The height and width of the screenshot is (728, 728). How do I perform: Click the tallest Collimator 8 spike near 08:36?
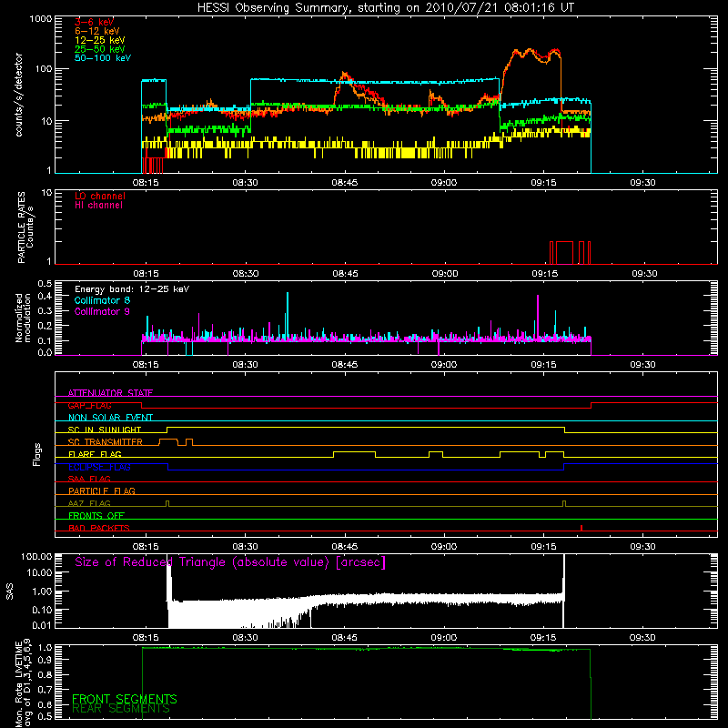[288, 316]
